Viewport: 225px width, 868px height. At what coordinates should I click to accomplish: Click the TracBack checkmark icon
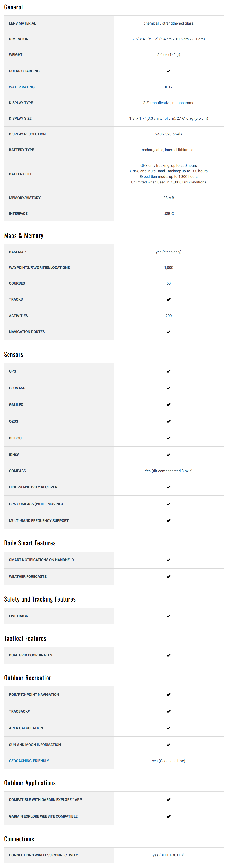coord(169,711)
